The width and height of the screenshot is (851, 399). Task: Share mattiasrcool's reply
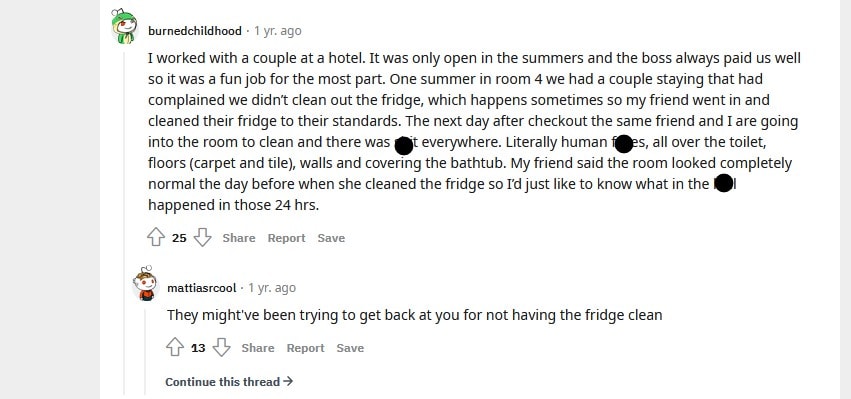[258, 348]
